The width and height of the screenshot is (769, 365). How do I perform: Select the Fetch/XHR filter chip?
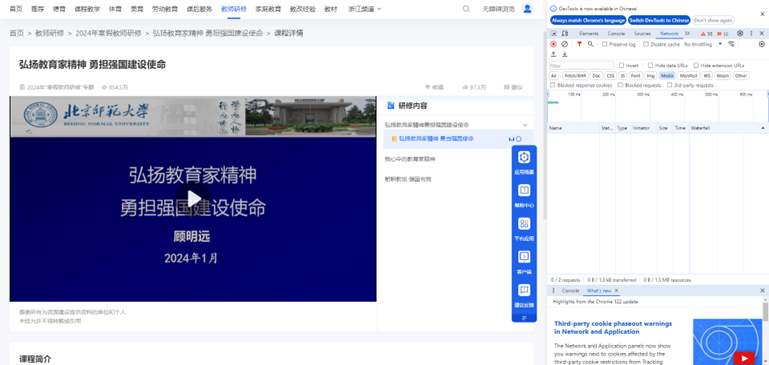575,76
